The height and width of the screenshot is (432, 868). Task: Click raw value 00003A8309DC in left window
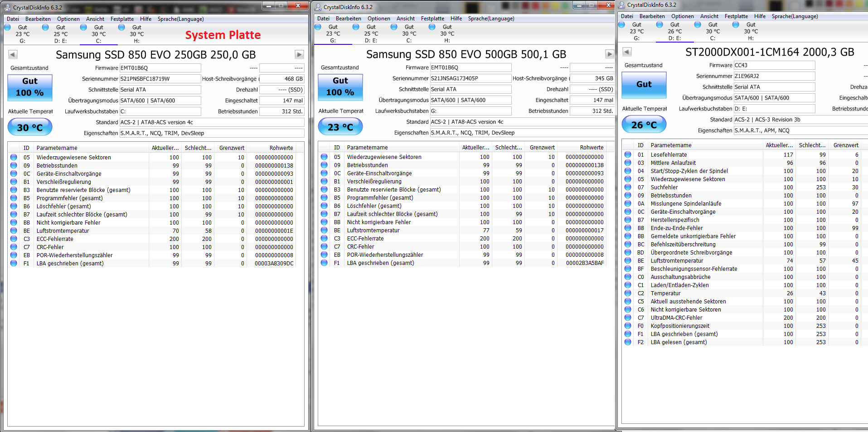(274, 263)
